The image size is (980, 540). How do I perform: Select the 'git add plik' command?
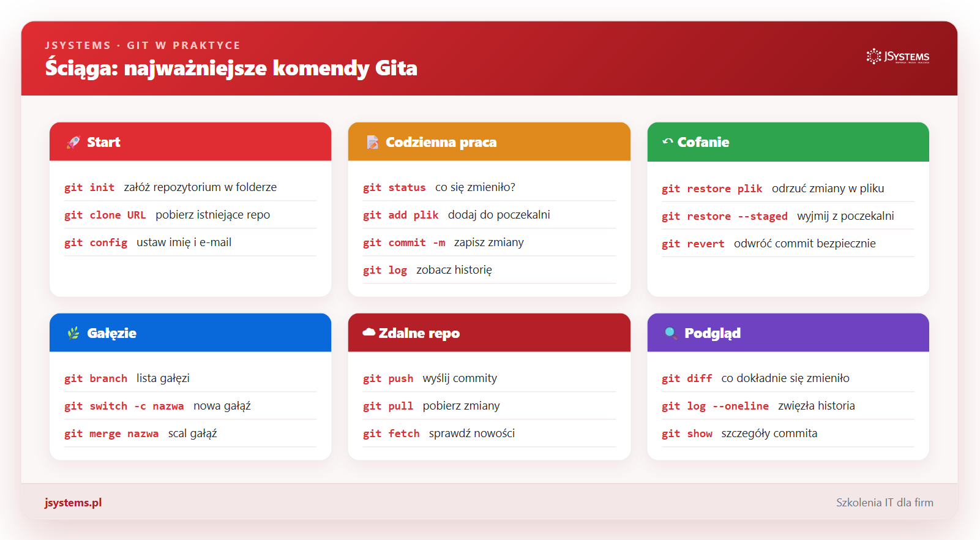(401, 215)
